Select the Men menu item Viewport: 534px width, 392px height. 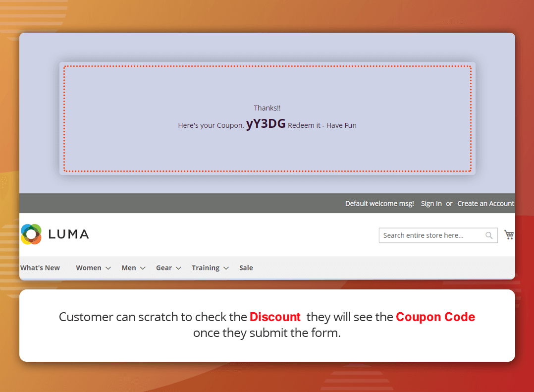coord(129,268)
